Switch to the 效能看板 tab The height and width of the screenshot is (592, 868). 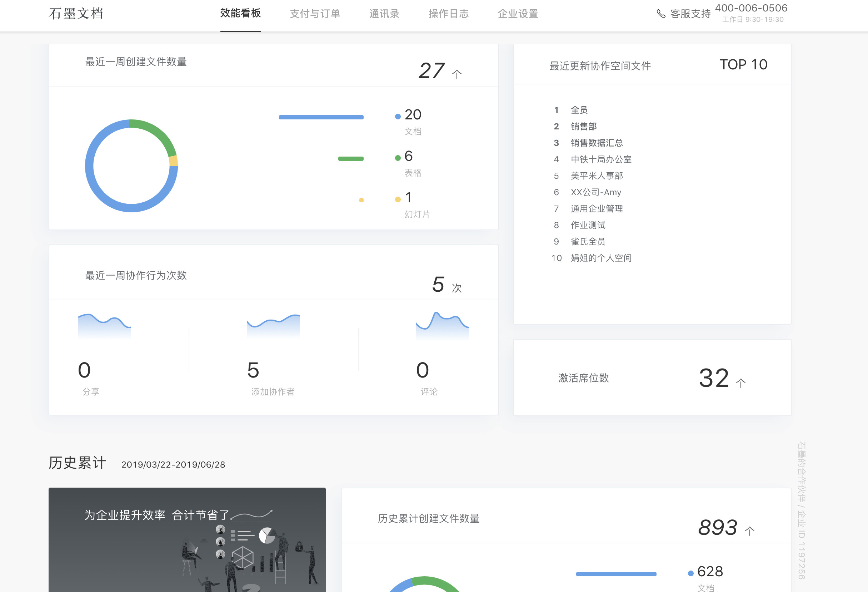pyautogui.click(x=240, y=14)
